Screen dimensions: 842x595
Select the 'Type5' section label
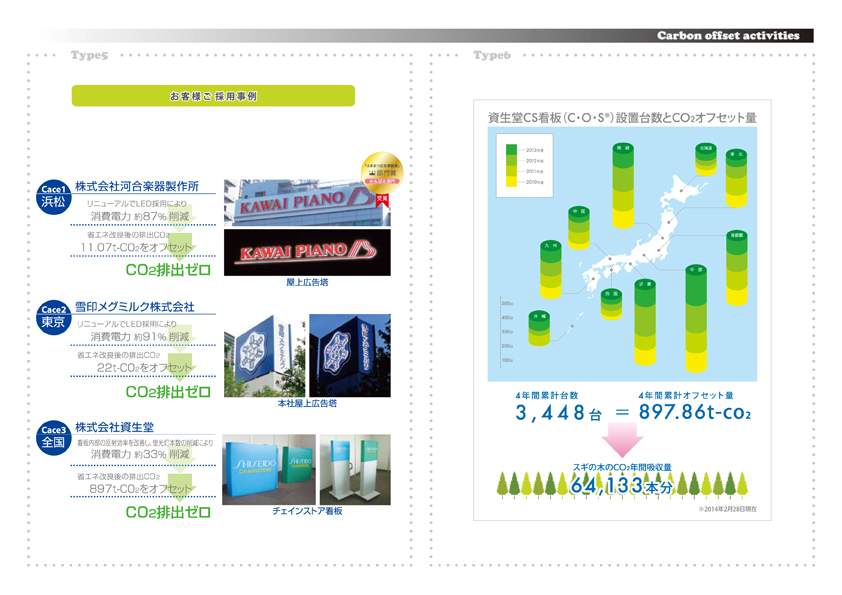(x=89, y=55)
